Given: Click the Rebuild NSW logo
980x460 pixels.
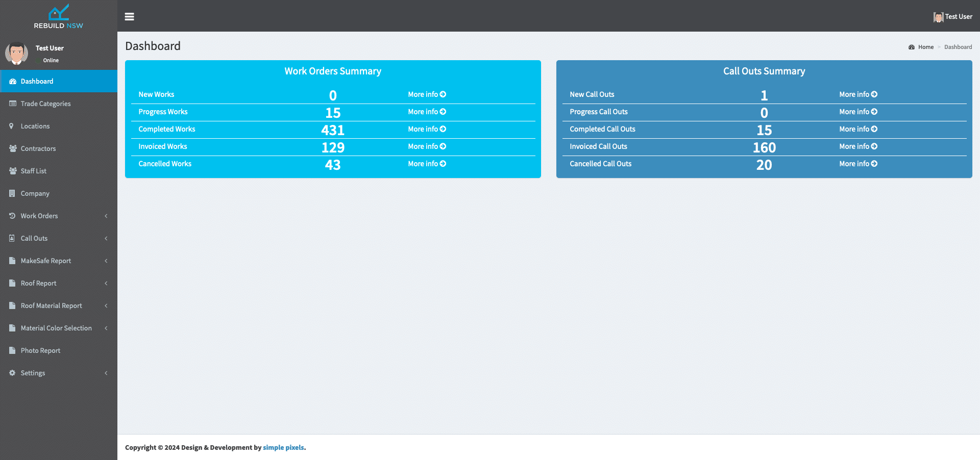Looking at the screenshot, I should pyautogui.click(x=58, y=16).
